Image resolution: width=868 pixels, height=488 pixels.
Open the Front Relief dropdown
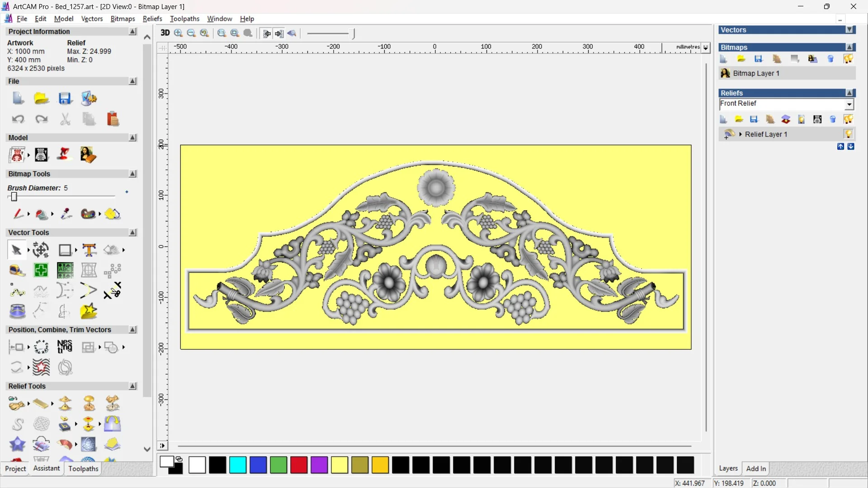tap(849, 104)
